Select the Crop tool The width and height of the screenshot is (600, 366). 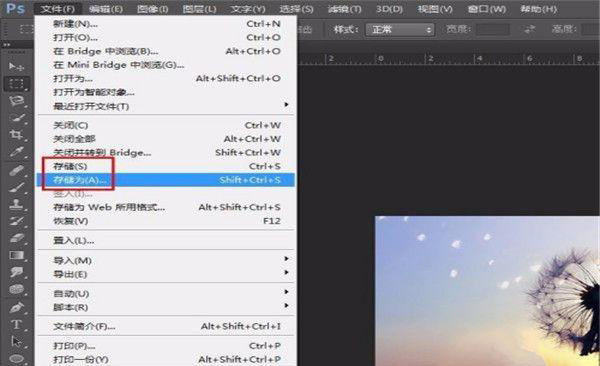pos(16,135)
